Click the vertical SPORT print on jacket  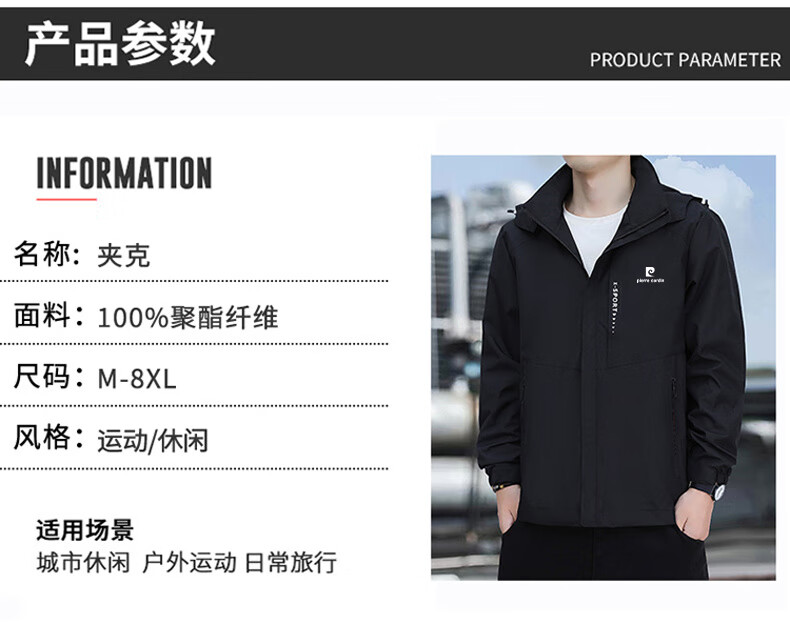(x=614, y=307)
